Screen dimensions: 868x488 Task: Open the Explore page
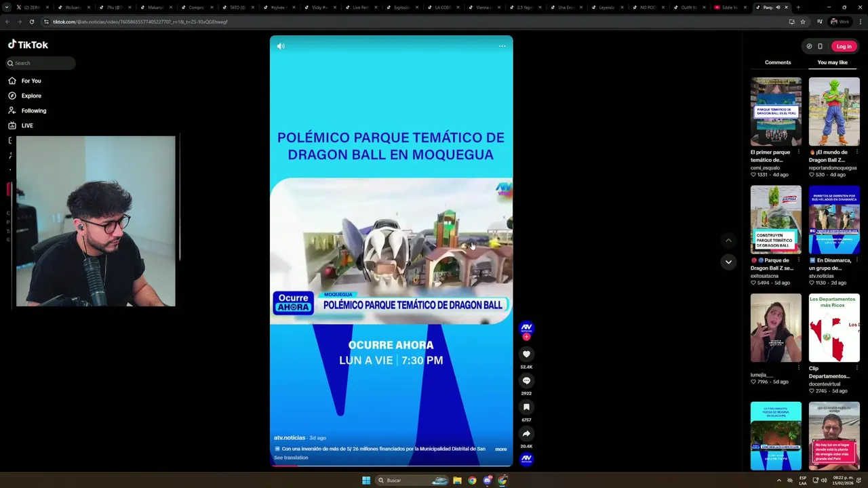point(25,96)
